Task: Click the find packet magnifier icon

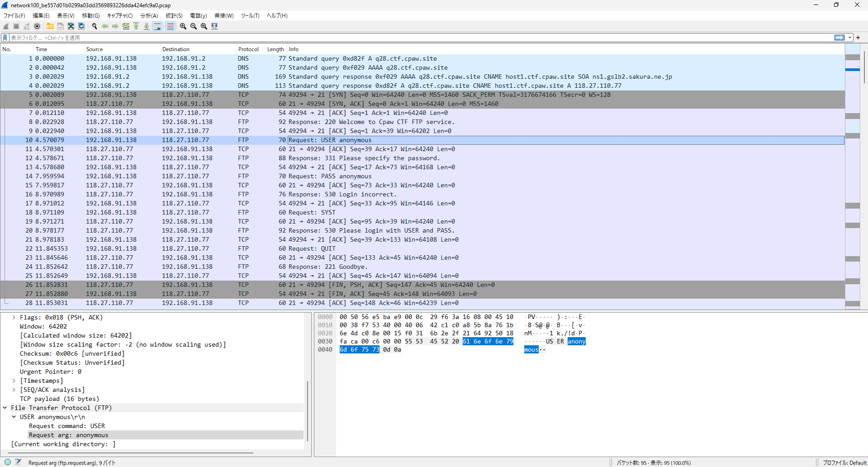Action: (95, 26)
